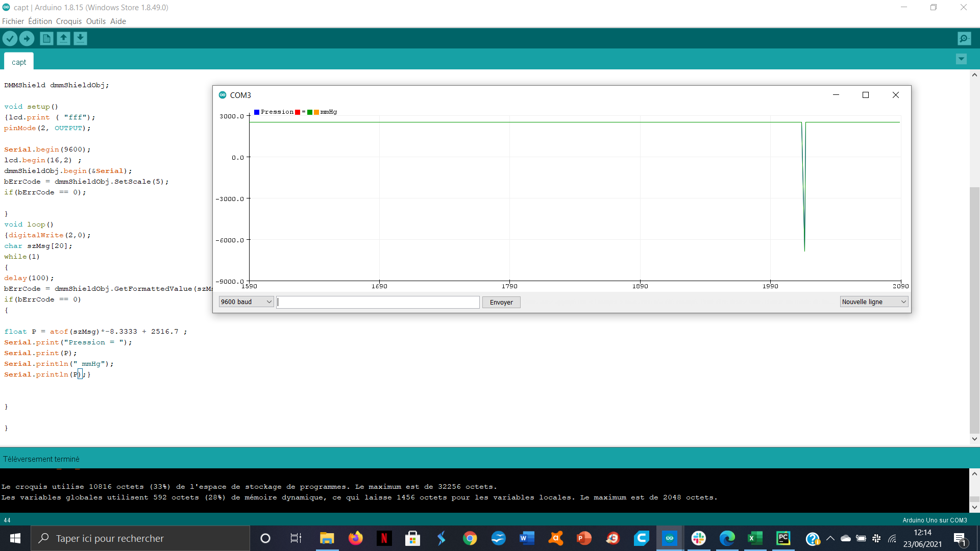Expand the tab options dropdown arrow
The height and width of the screenshot is (551, 980).
pyautogui.click(x=961, y=59)
